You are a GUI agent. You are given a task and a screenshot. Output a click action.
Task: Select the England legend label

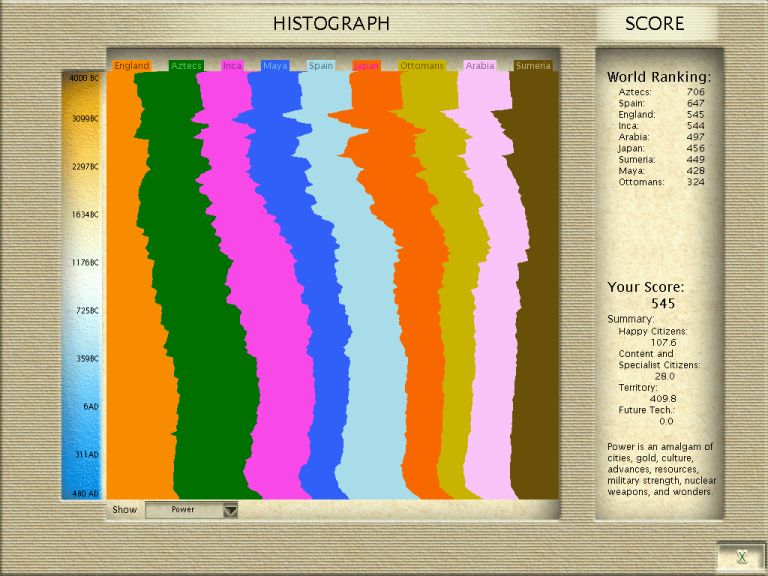[131, 66]
